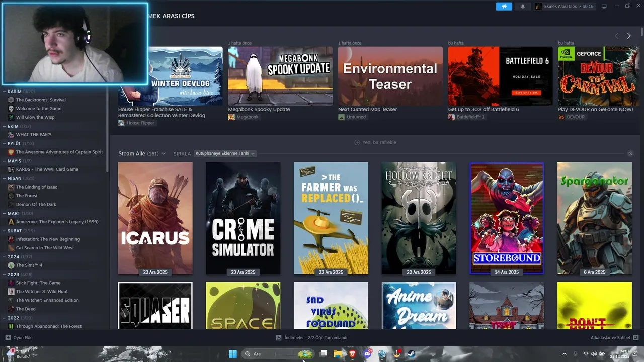The height and width of the screenshot is (362, 644).
Task: Select The Awesome Adventures of Captain Spirit
Action: click(59, 152)
